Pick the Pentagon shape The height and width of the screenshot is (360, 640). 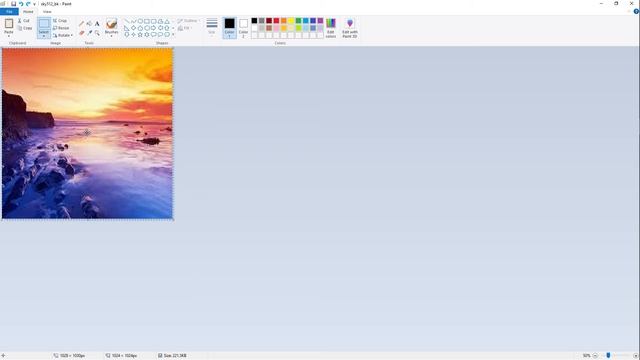coord(140,28)
